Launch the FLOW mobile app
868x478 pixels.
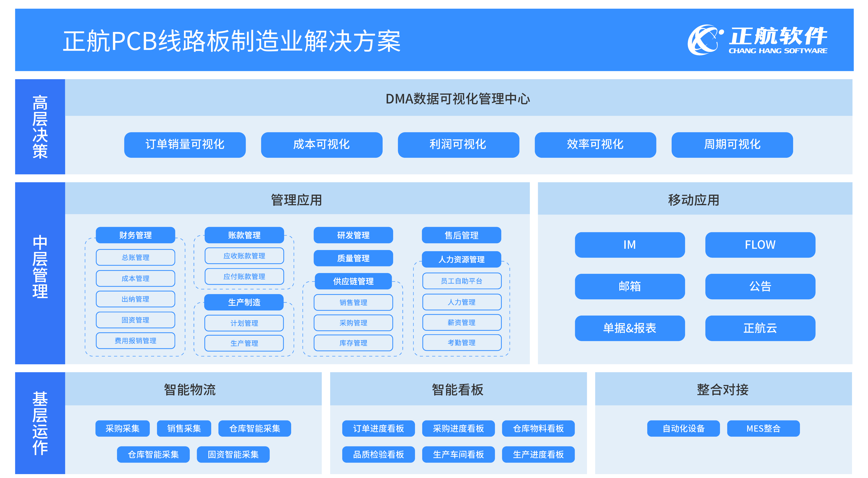click(x=760, y=245)
